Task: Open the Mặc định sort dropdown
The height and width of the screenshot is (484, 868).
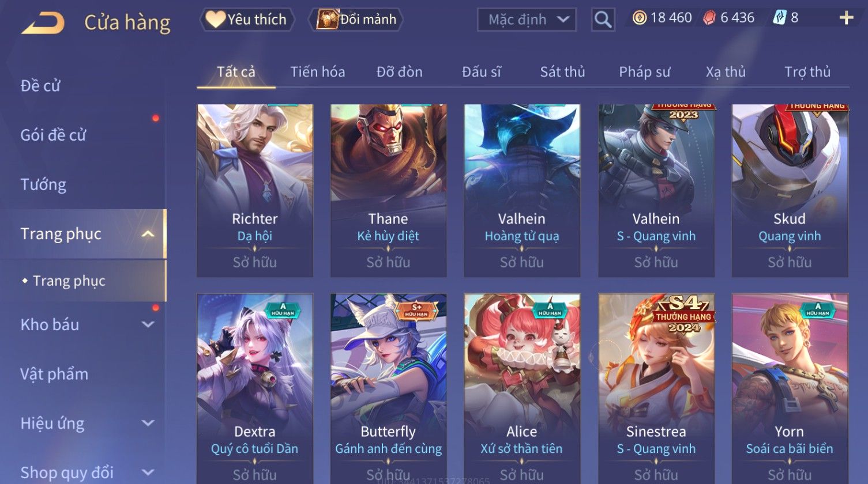Action: (527, 20)
